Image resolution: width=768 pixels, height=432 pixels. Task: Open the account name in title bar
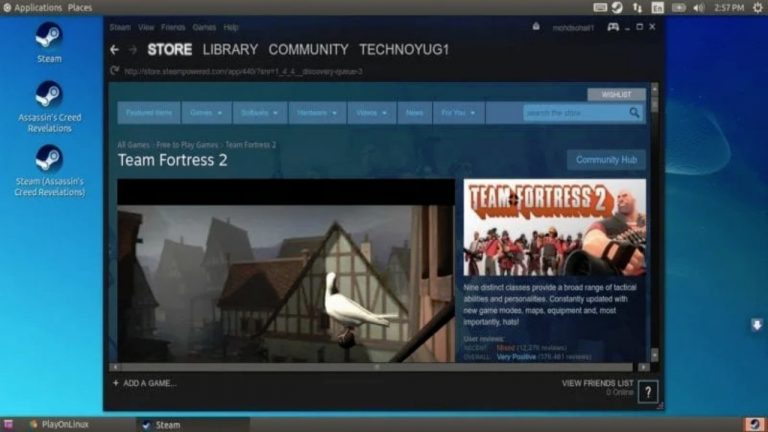coord(573,28)
